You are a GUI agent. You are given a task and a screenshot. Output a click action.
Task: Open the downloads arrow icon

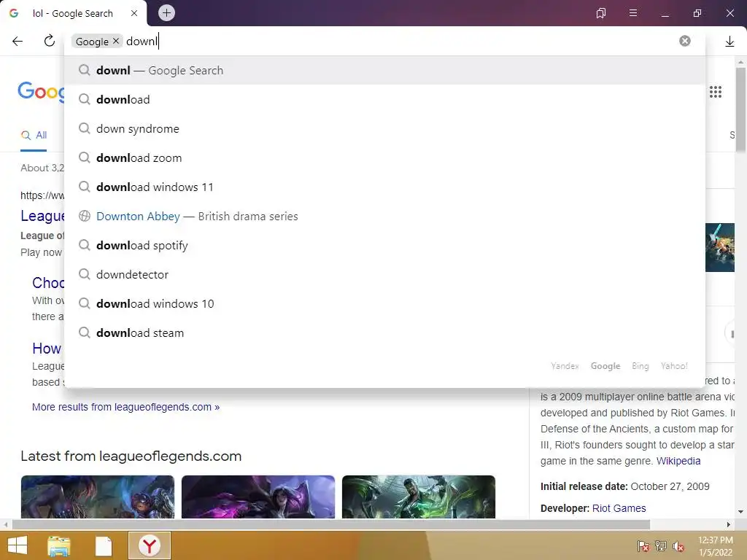[729, 42]
